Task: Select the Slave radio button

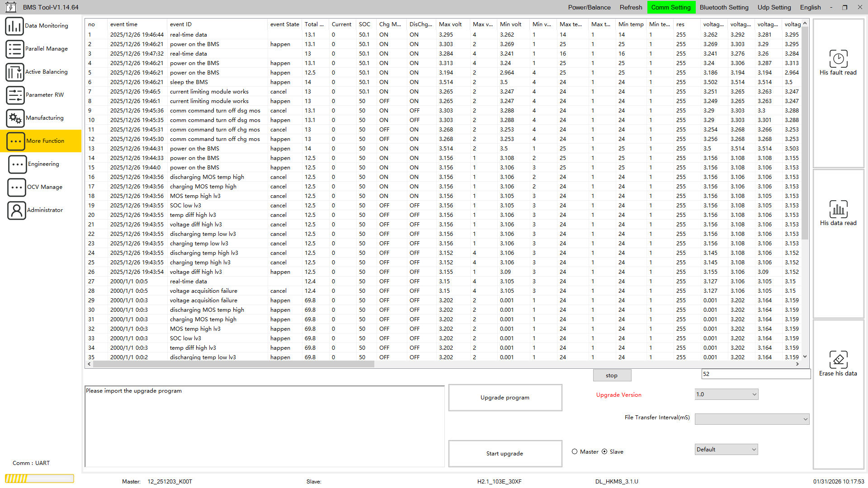Action: [604, 451]
